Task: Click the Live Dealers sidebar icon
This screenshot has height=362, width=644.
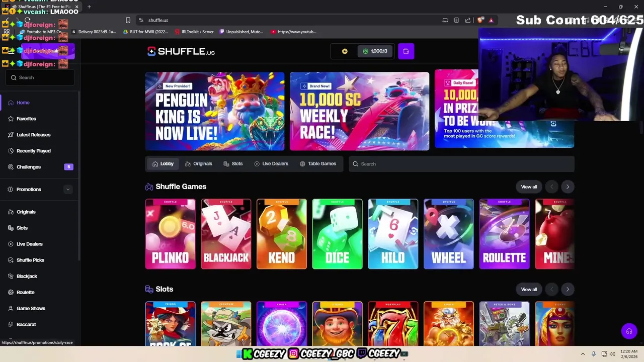Action: 11,244
